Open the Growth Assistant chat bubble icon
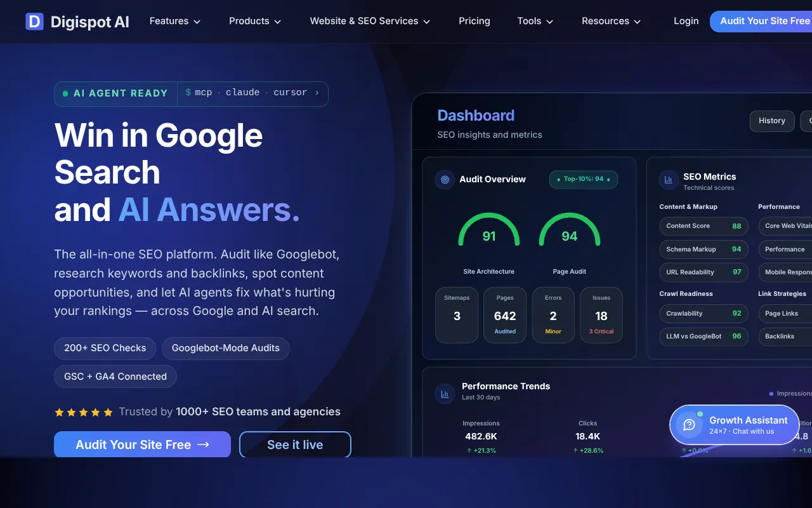812x508 pixels. [x=689, y=425]
